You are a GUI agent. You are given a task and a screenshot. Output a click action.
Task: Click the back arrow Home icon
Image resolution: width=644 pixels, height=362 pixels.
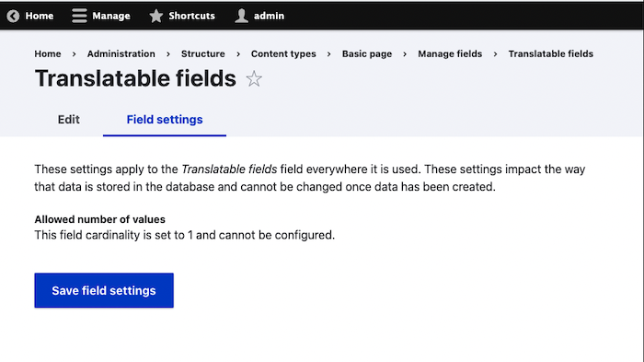pyautogui.click(x=13, y=16)
